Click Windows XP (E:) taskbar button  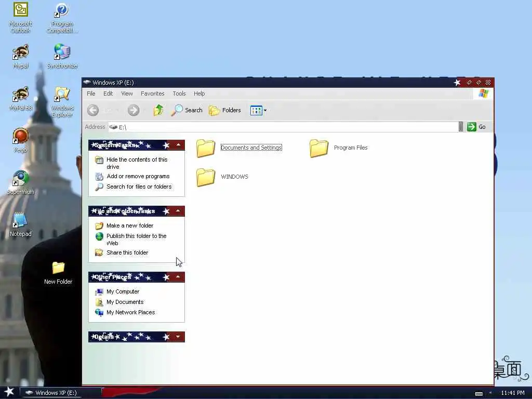(60, 393)
